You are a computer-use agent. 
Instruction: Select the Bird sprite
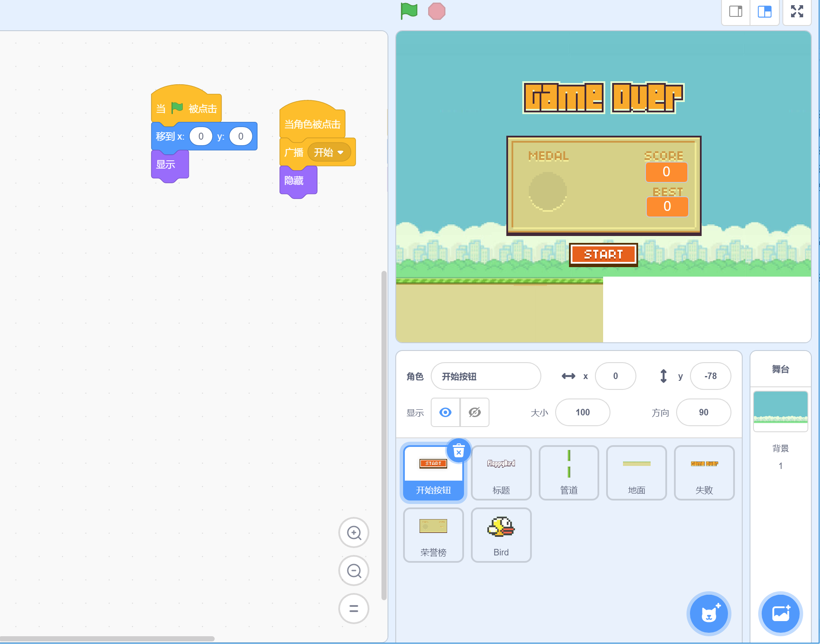click(501, 536)
